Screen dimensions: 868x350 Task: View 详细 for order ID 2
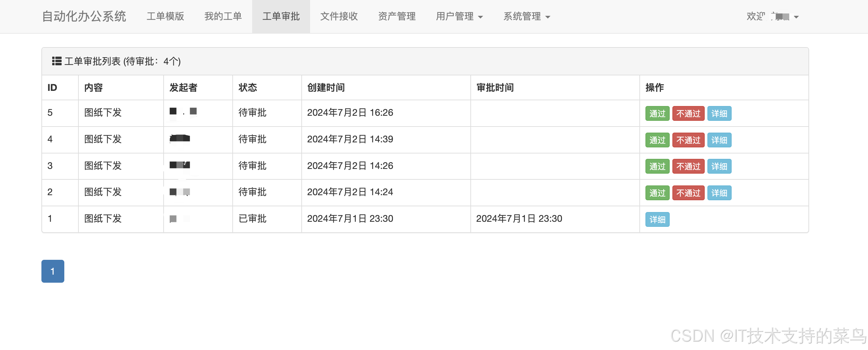719,193
